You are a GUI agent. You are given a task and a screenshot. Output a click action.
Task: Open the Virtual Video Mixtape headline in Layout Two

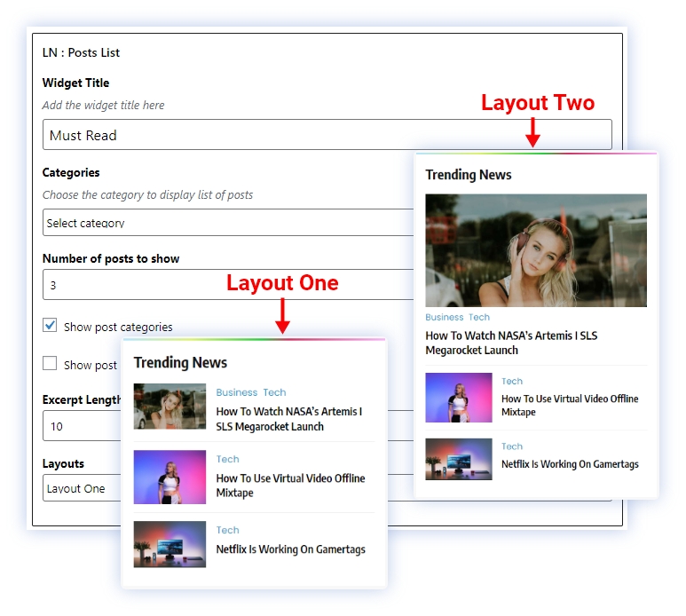[x=569, y=405]
